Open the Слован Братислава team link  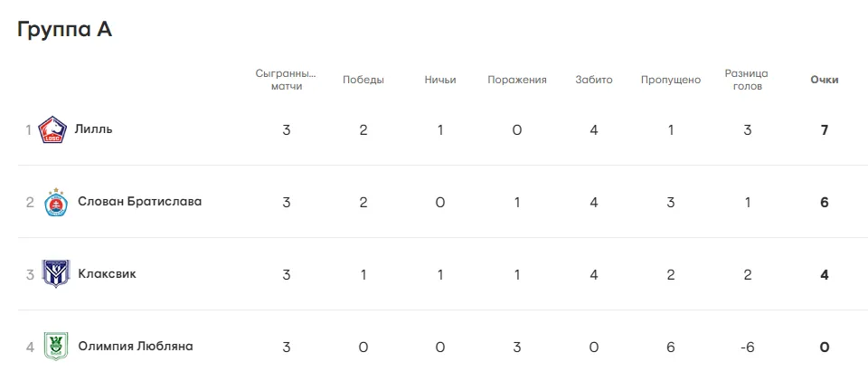[140, 201]
